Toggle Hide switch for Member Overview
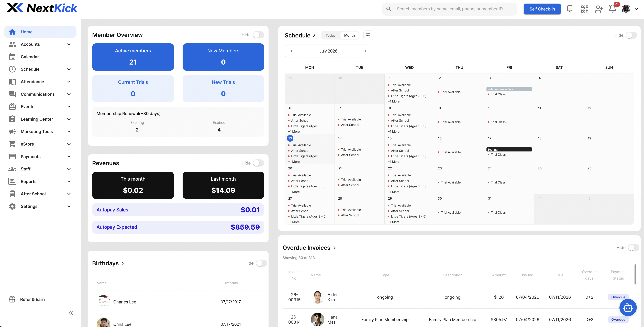This screenshot has width=644, height=327. point(259,35)
